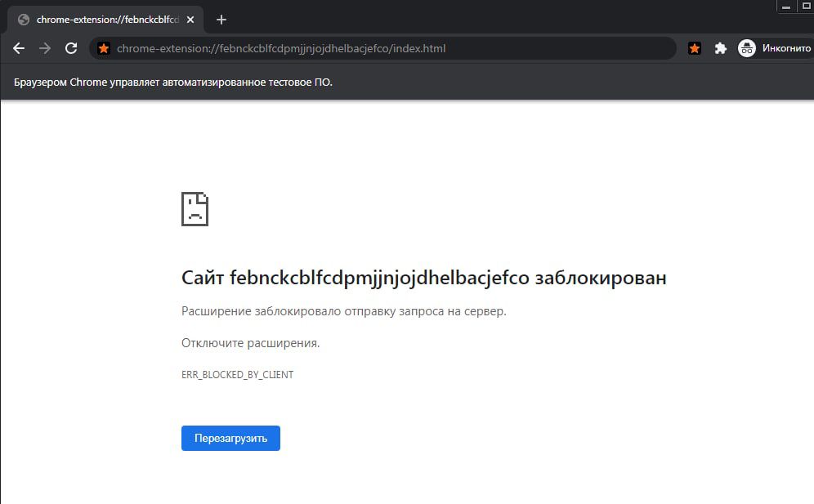This screenshot has height=504, width=814.
Task: Click the text 'Отключите расширения.'
Action: pyautogui.click(x=250, y=343)
